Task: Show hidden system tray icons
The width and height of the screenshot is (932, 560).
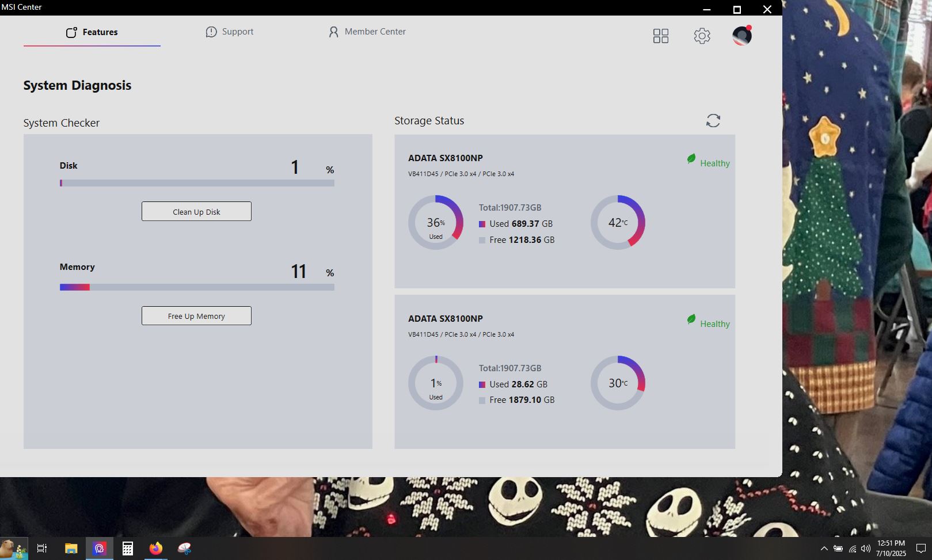Action: (824, 548)
